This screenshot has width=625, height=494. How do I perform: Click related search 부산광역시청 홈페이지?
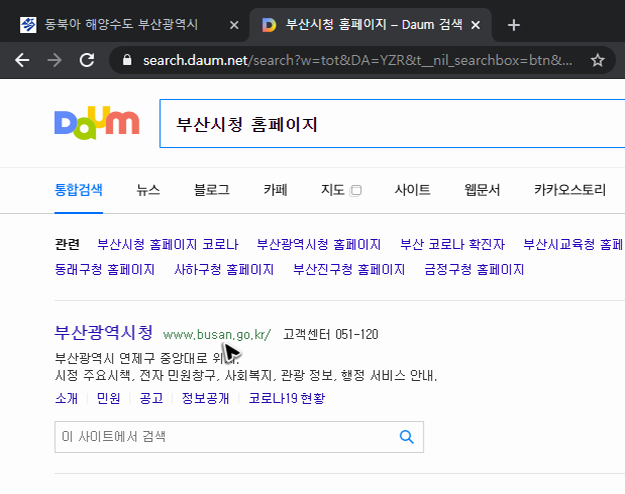click(319, 244)
